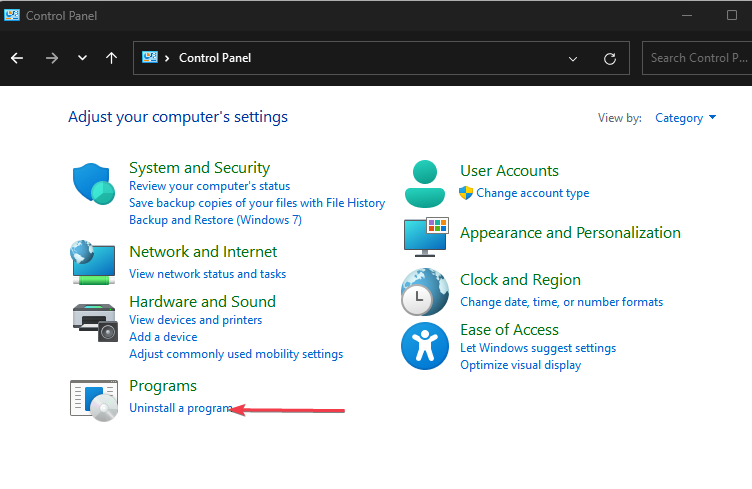Click the Add a device link
Screen dimensions: 752x489
tap(163, 337)
